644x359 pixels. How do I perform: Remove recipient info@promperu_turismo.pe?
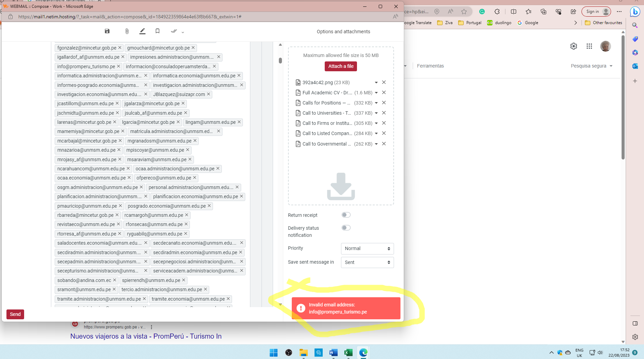pos(119,66)
